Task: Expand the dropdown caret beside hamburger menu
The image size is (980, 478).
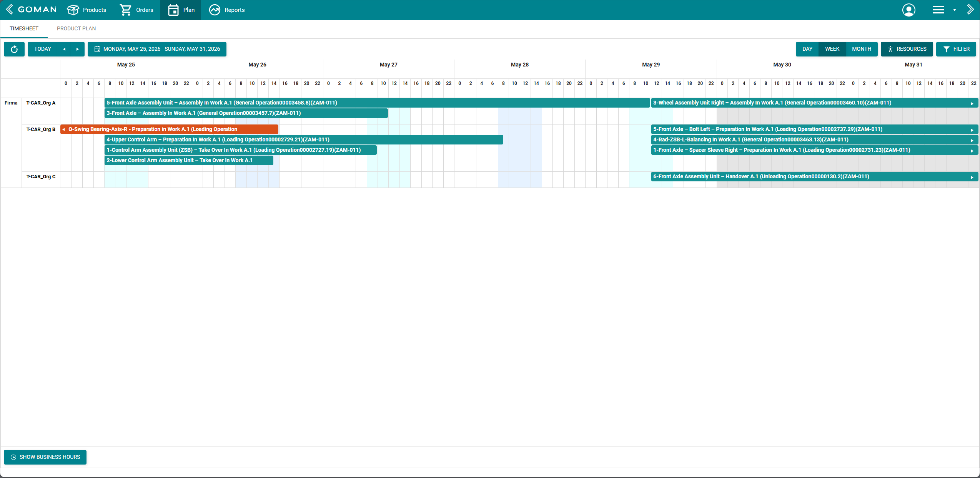Action: click(954, 10)
